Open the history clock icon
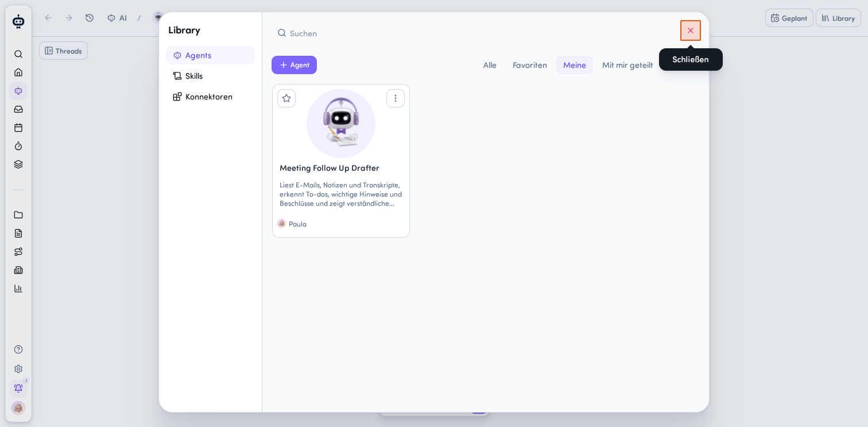868x427 pixels. pyautogui.click(x=90, y=18)
